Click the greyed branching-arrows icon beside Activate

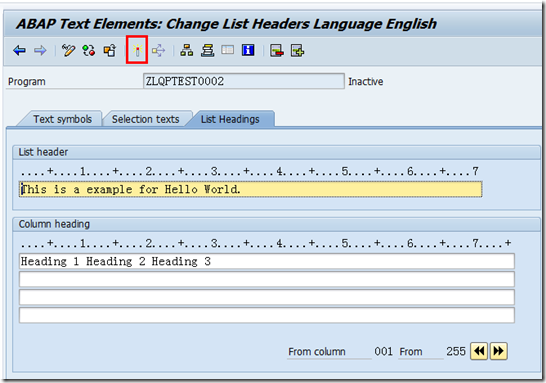pos(158,51)
